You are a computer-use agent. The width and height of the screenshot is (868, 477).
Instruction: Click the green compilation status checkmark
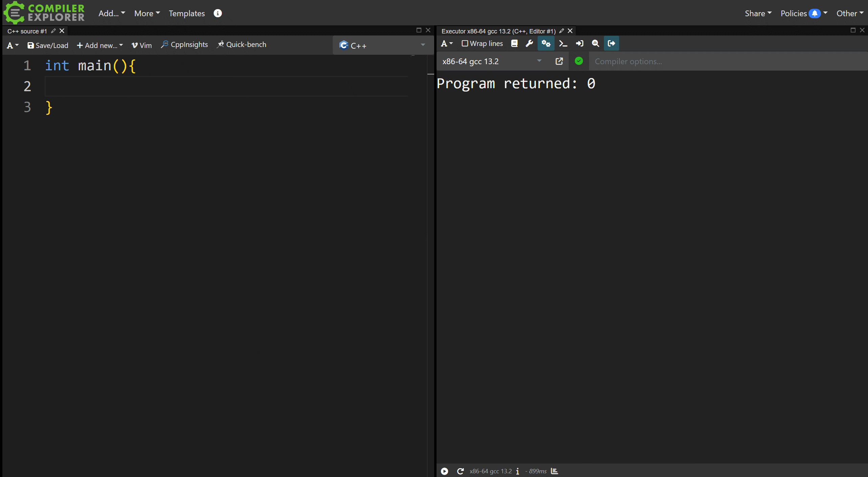(x=579, y=61)
